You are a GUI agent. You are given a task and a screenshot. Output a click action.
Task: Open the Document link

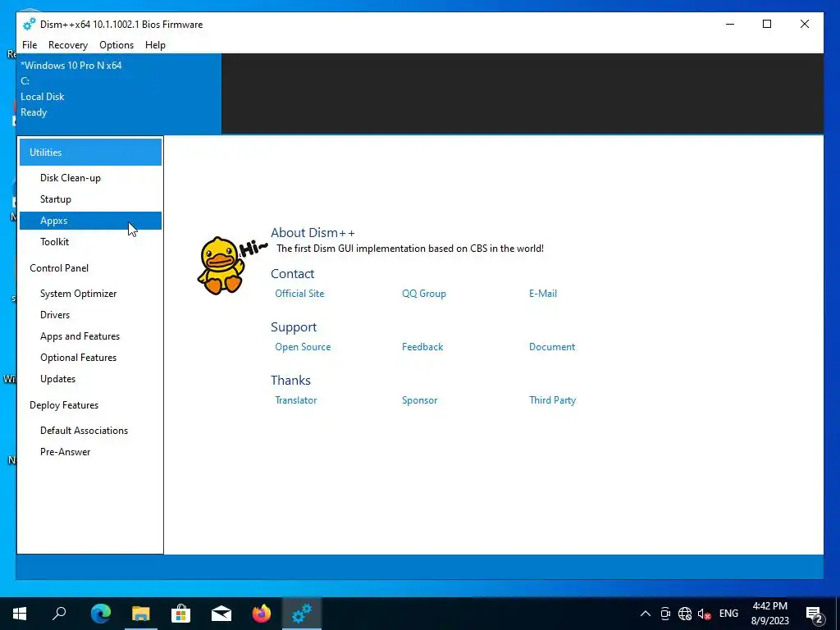point(552,347)
